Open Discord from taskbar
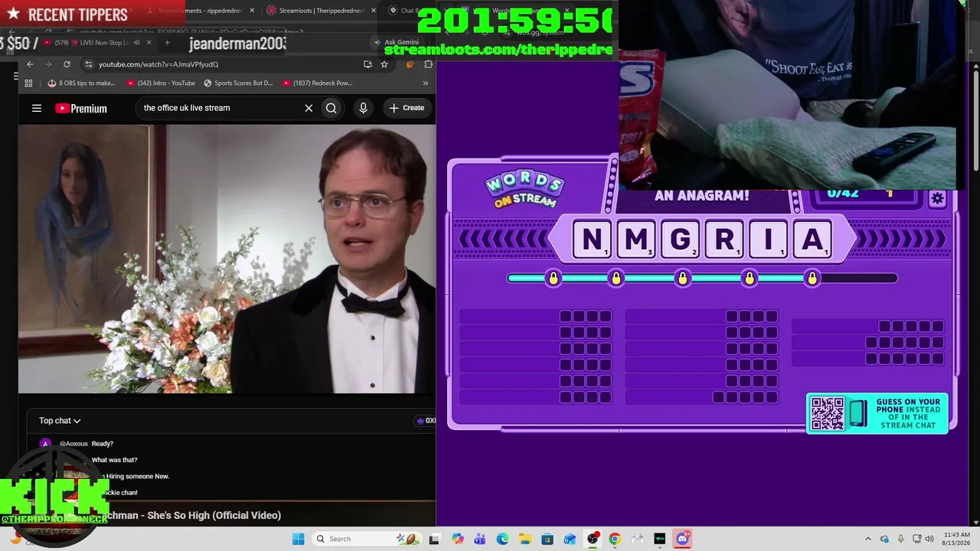 (x=682, y=539)
